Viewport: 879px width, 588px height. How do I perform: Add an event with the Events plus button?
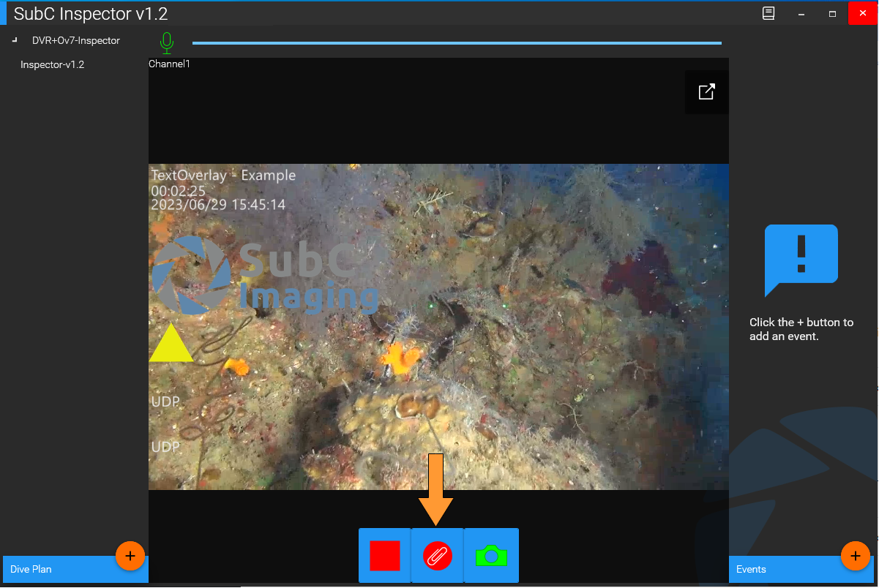point(855,556)
